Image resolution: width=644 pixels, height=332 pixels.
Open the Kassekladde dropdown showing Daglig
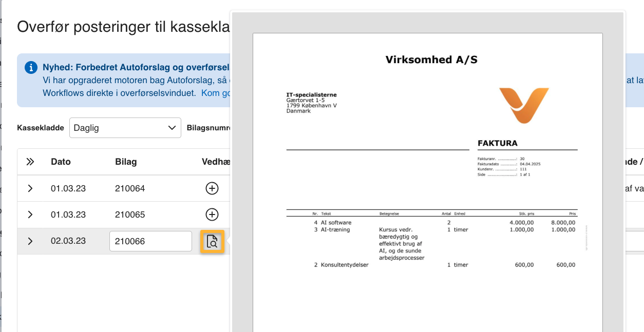click(125, 128)
